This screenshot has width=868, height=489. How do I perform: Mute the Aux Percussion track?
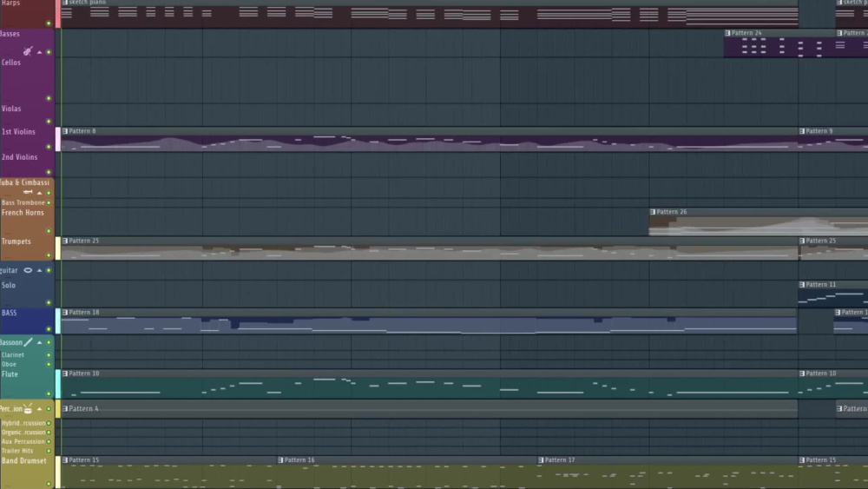pyautogui.click(x=49, y=441)
